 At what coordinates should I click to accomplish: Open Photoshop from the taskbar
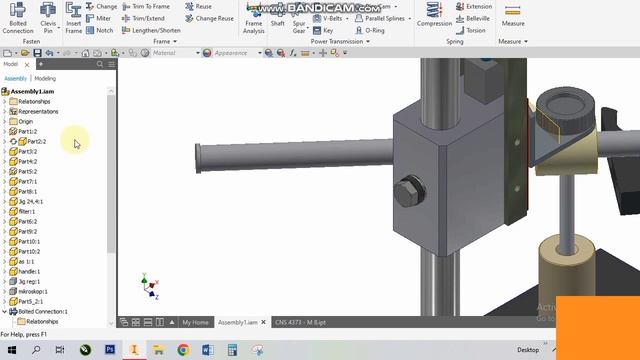point(110,350)
